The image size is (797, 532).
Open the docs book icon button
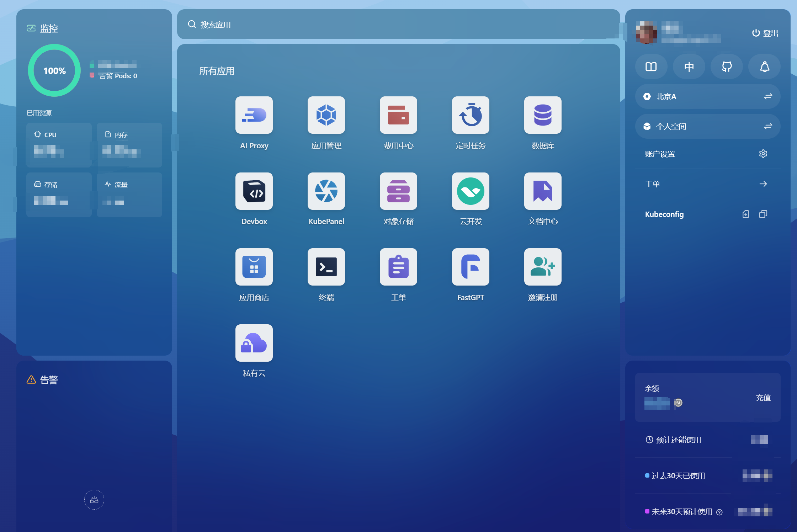pyautogui.click(x=651, y=66)
